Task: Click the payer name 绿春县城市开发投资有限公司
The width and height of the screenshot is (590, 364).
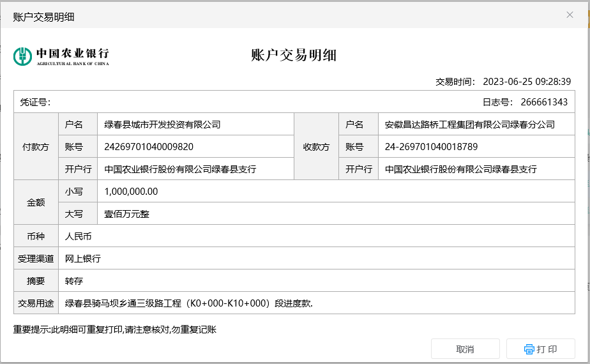Action: pyautogui.click(x=162, y=125)
